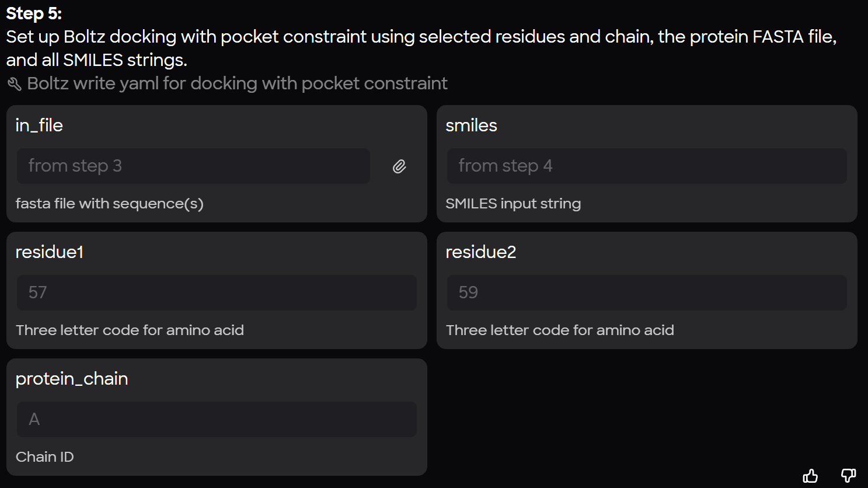Viewport: 868px width, 488px height.
Task: Click the in_file parameter label
Action: 39,126
